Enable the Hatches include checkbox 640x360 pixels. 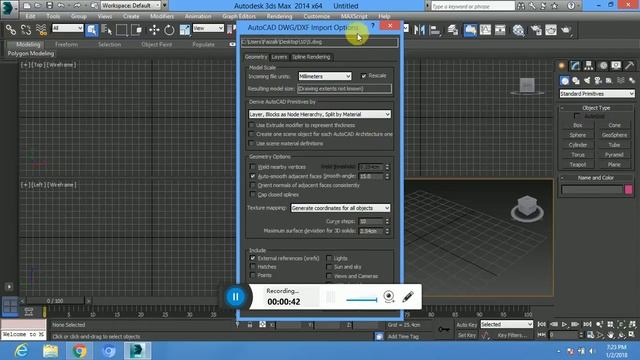253,267
